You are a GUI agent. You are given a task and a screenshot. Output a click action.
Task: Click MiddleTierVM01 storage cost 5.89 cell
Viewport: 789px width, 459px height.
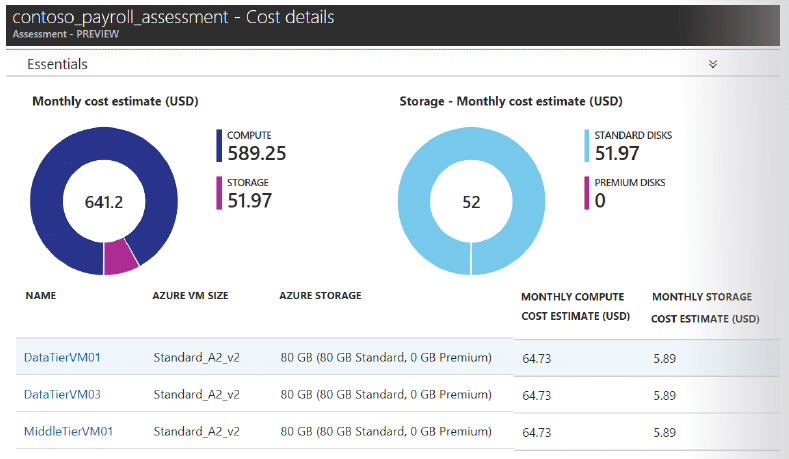pyautogui.click(x=667, y=432)
